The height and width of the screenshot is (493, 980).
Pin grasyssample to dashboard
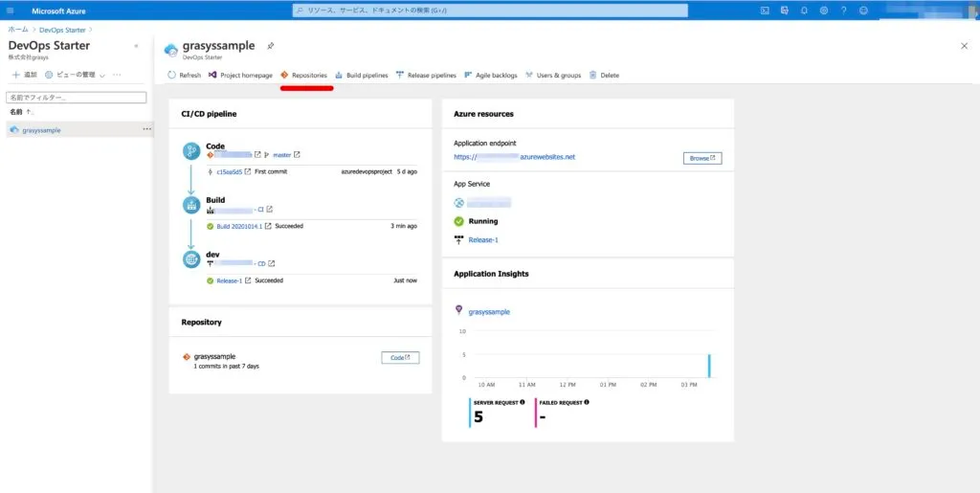(270, 46)
